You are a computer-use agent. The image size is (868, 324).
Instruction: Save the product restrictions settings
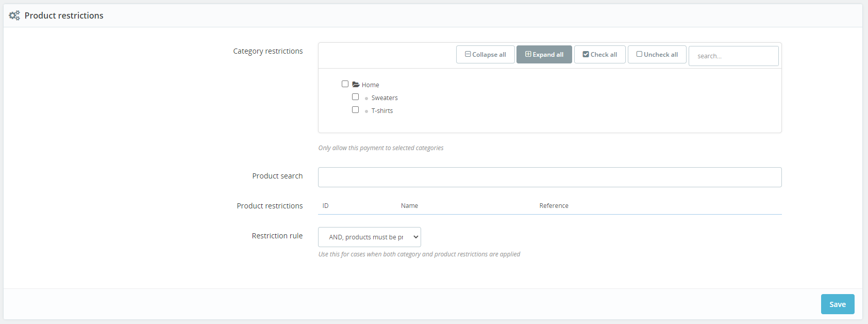click(837, 304)
